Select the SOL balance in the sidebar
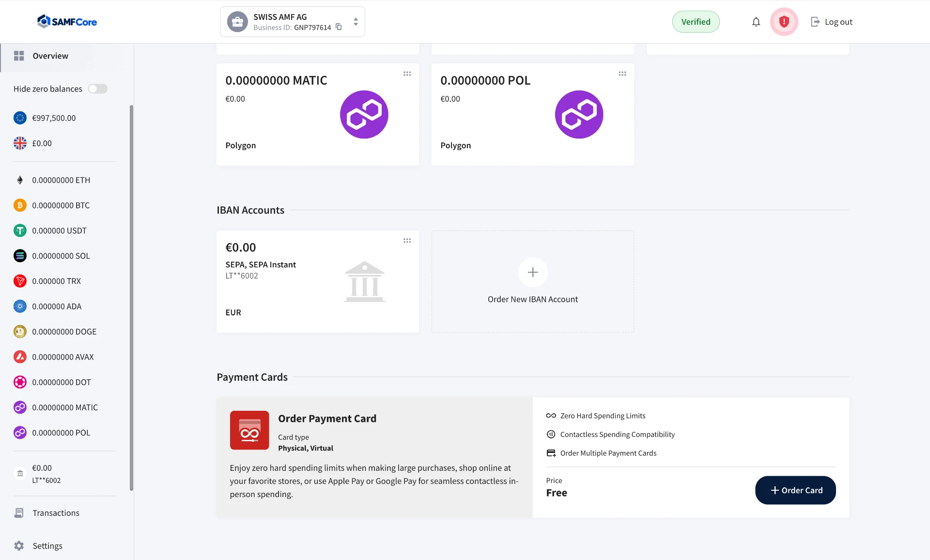This screenshot has height=560, width=930. click(x=51, y=255)
